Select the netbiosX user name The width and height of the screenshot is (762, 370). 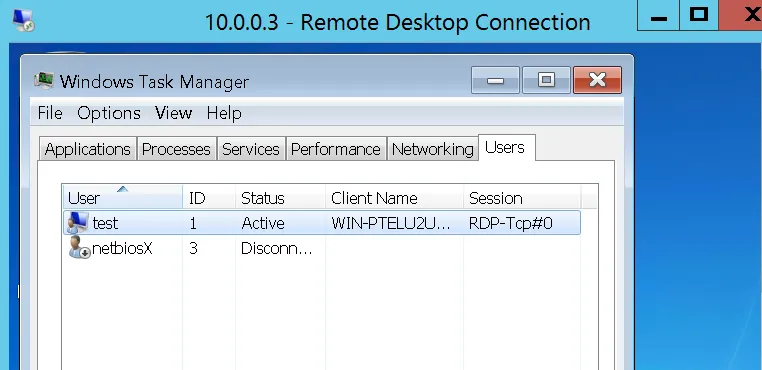pyautogui.click(x=122, y=248)
